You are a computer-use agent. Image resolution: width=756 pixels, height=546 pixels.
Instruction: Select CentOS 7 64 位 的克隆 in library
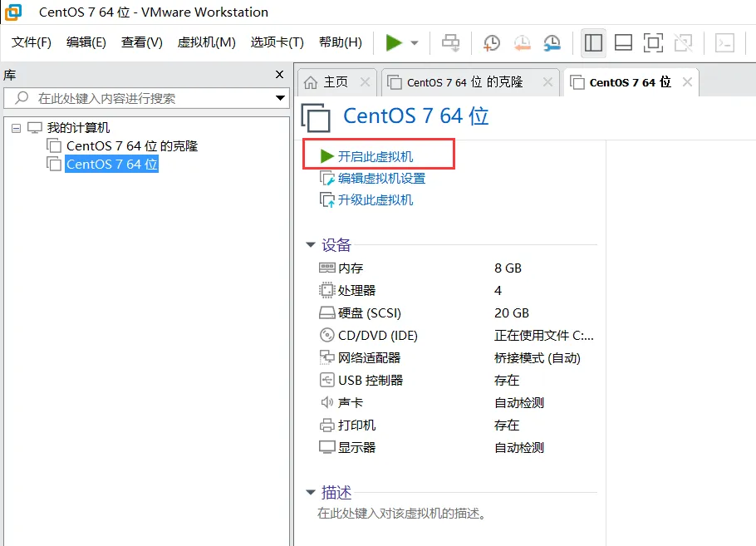[132, 146]
